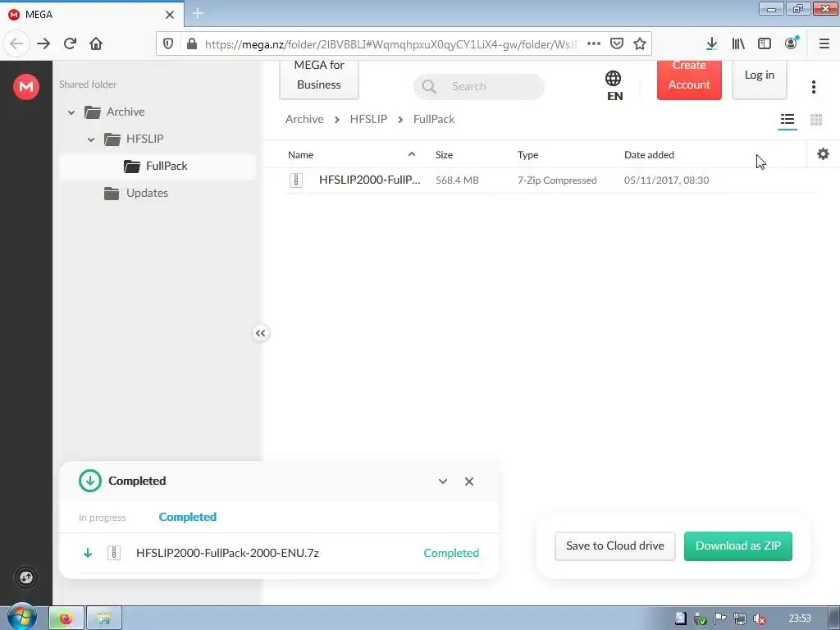
Task: Click the browser address bar
Action: pos(390,44)
